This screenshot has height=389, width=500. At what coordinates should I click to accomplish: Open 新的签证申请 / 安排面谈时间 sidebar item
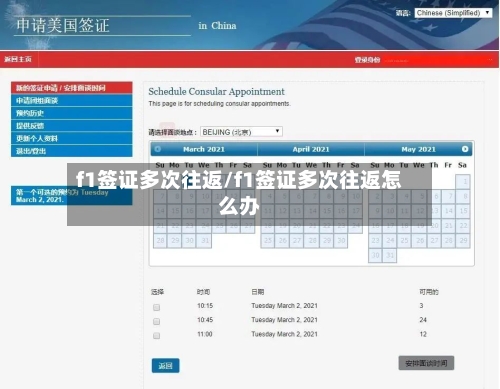[x=72, y=88]
